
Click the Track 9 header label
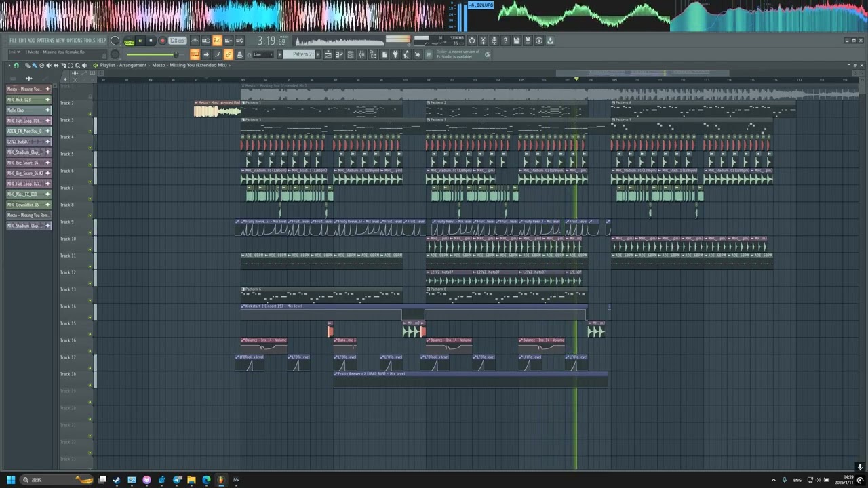click(68, 222)
